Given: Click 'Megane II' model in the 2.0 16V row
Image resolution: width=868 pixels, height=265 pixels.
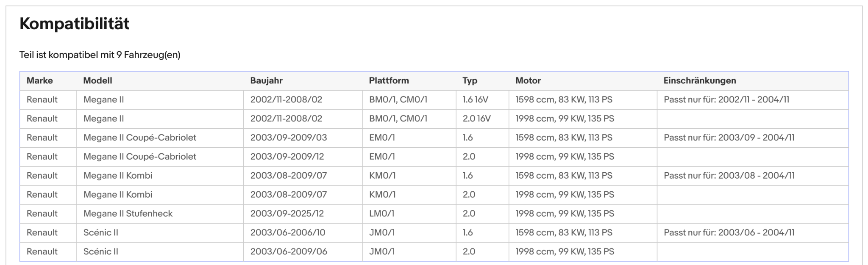Looking at the screenshot, I should pos(103,119).
